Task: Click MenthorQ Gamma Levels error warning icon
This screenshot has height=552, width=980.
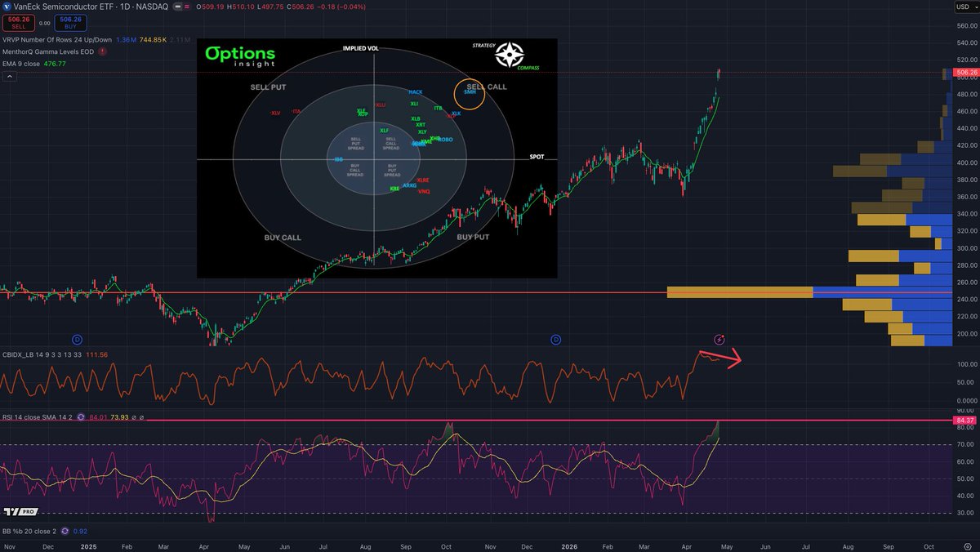Action: [102, 52]
